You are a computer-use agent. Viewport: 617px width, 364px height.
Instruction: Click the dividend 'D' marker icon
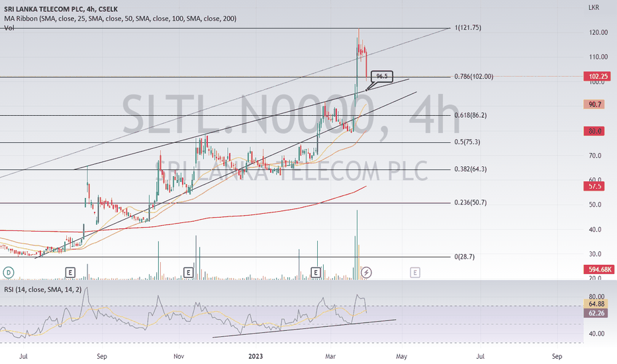coord(9,272)
